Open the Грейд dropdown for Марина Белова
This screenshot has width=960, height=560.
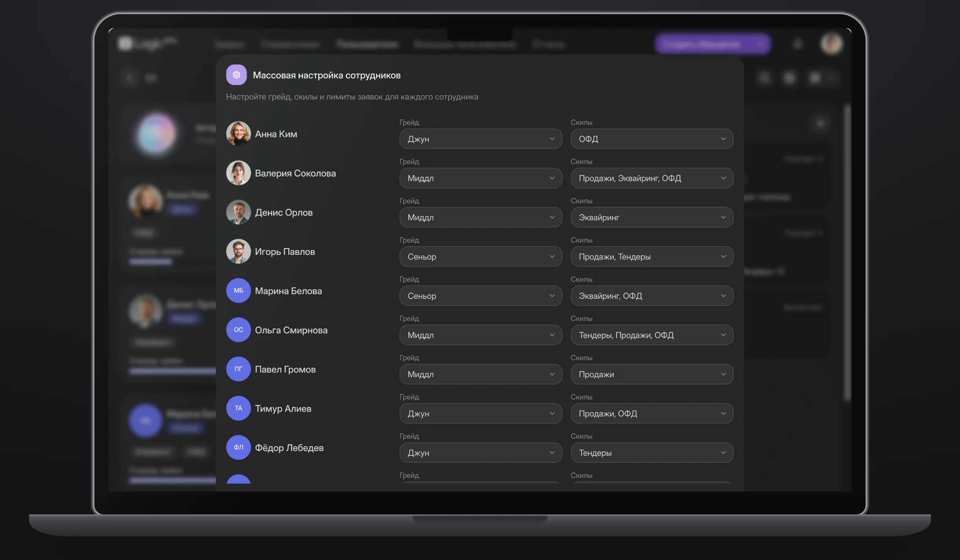click(x=481, y=296)
